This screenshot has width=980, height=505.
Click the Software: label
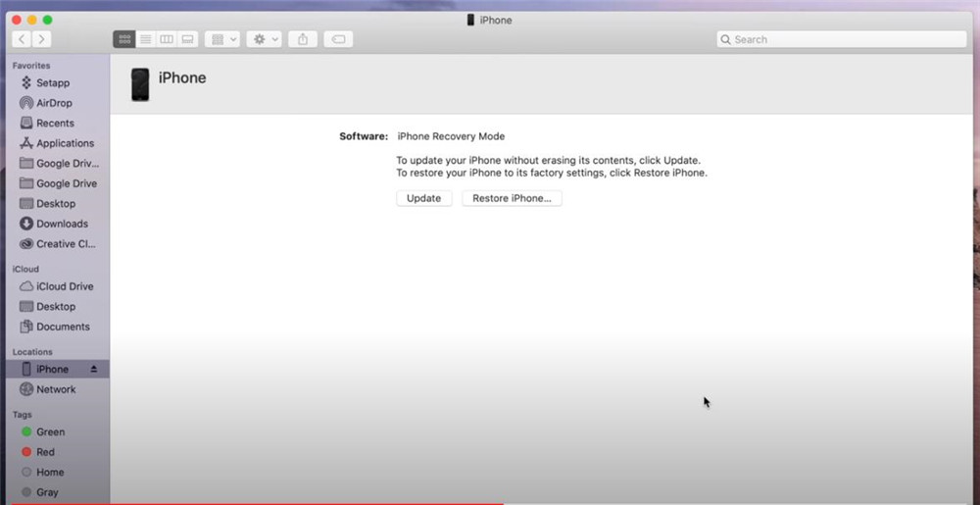pos(364,136)
